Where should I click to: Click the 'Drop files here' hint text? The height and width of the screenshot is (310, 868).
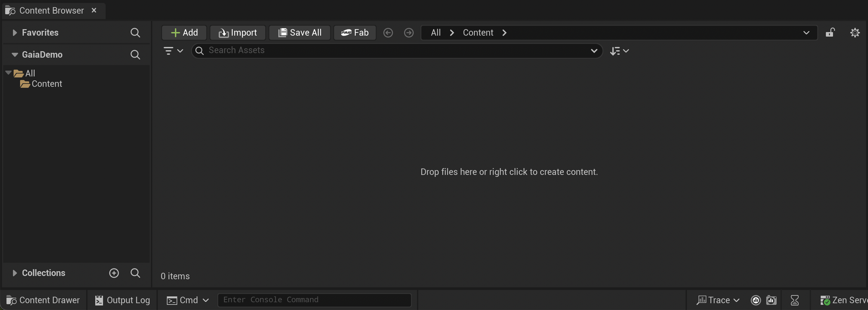509,172
